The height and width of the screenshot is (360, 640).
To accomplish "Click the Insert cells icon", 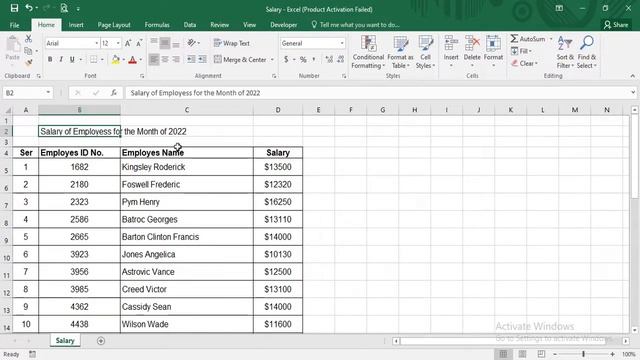I will [x=451, y=43].
